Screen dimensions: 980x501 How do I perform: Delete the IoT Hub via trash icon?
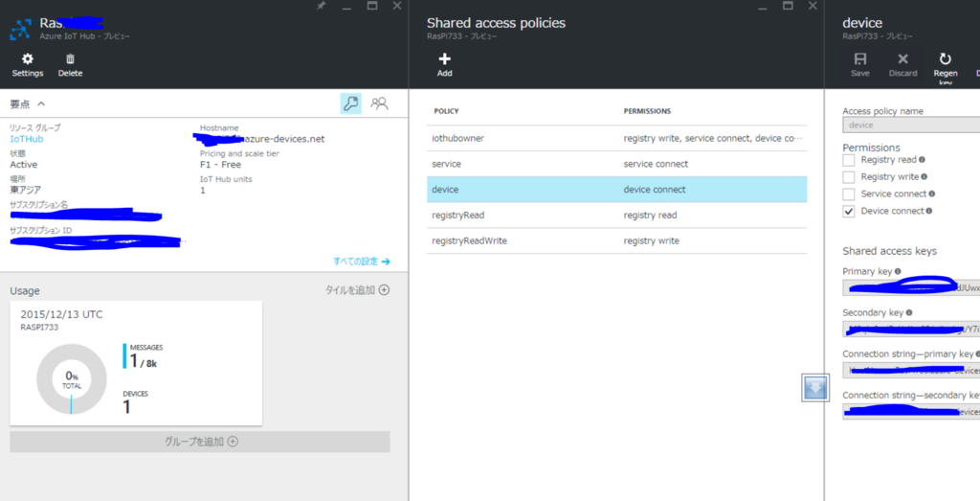70,65
